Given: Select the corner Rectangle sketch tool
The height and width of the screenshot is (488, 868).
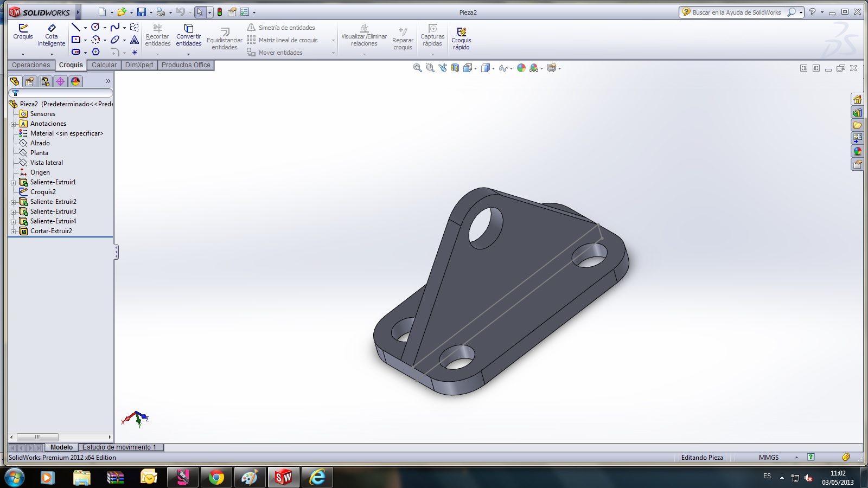Looking at the screenshot, I should tap(76, 40).
